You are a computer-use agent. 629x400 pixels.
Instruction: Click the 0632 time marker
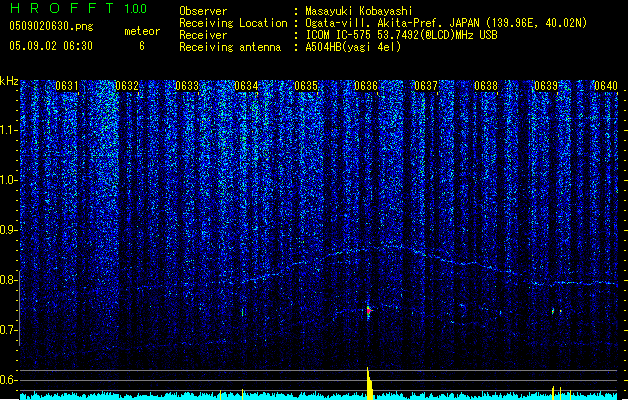tap(127, 86)
